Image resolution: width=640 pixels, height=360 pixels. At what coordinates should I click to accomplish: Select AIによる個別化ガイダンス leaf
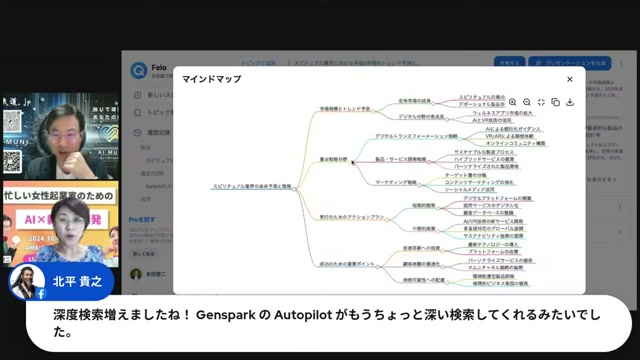click(x=513, y=129)
